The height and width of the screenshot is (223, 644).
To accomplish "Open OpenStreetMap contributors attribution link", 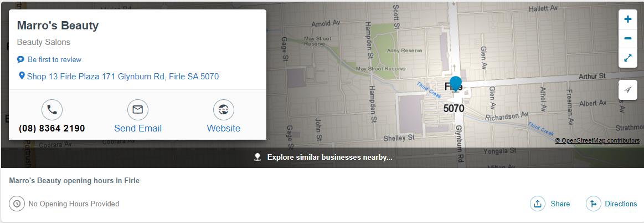I will tap(597, 141).
